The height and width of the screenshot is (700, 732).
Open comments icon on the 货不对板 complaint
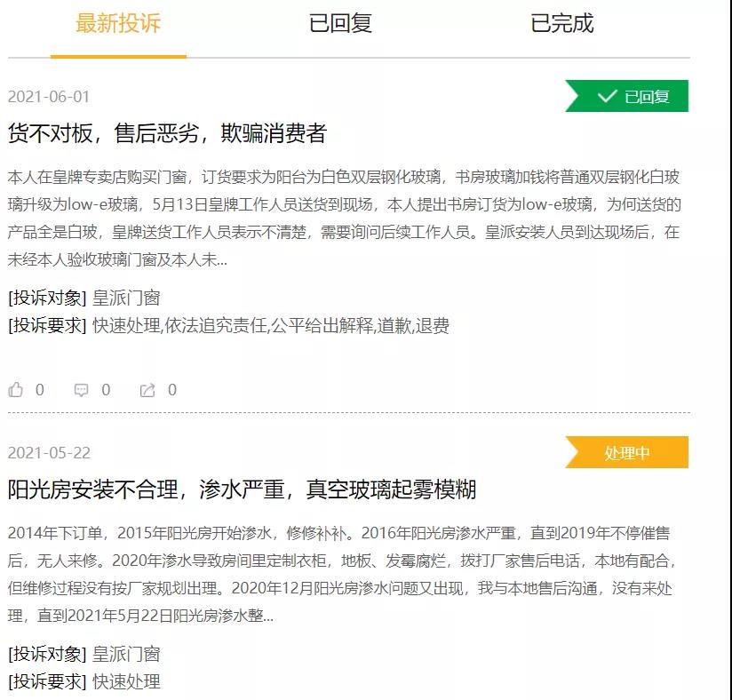pyautogui.click(x=81, y=390)
